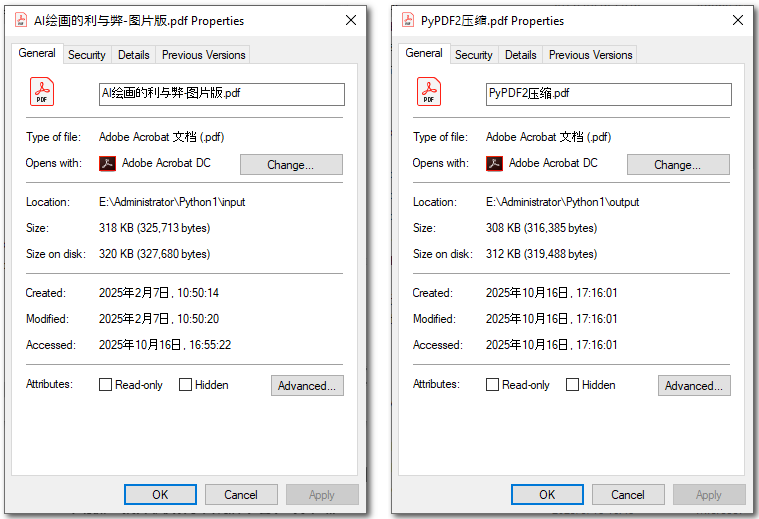Cancel the PyPDF2压缩.pdf Properties dialog
This screenshot has height=519, width=759.
pos(627,494)
